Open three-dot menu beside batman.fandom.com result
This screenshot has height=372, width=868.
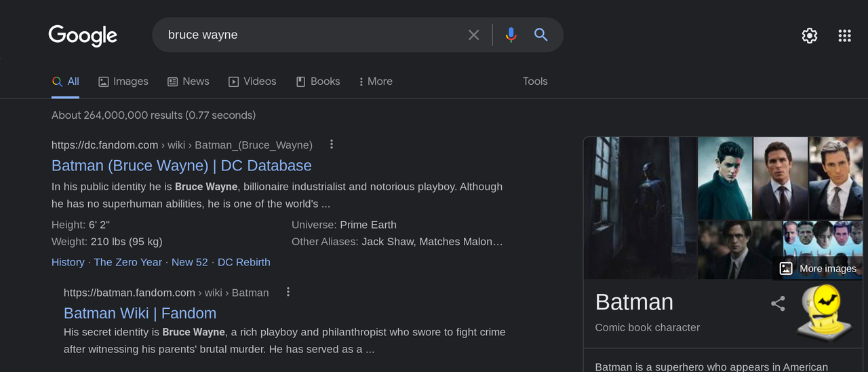coord(288,292)
